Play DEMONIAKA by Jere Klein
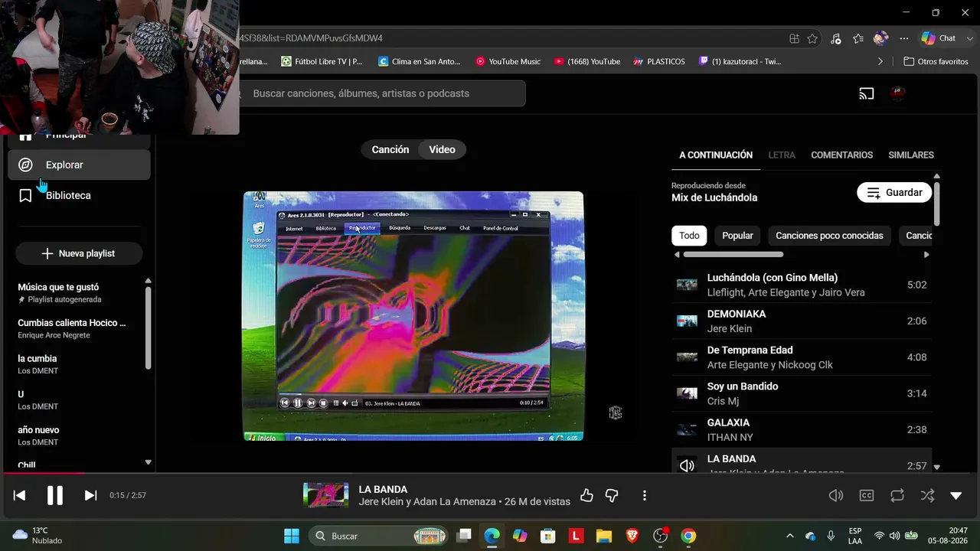980x551 pixels. click(x=802, y=321)
